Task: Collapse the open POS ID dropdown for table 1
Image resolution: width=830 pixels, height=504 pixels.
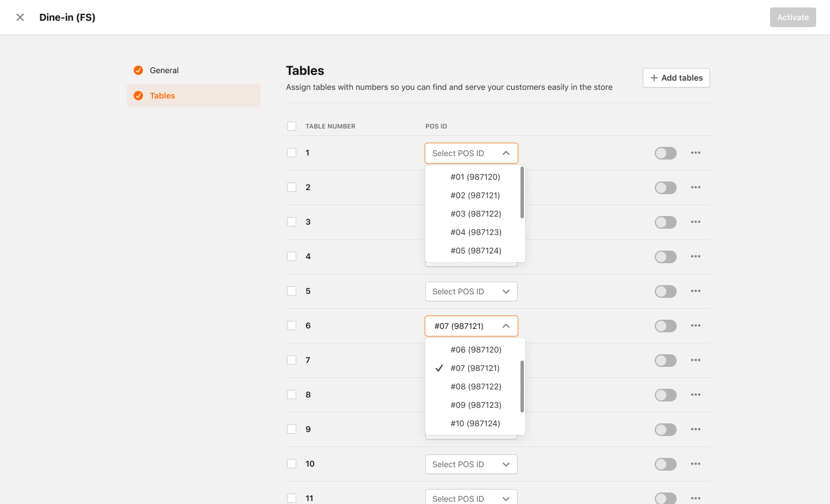Action: click(471, 153)
